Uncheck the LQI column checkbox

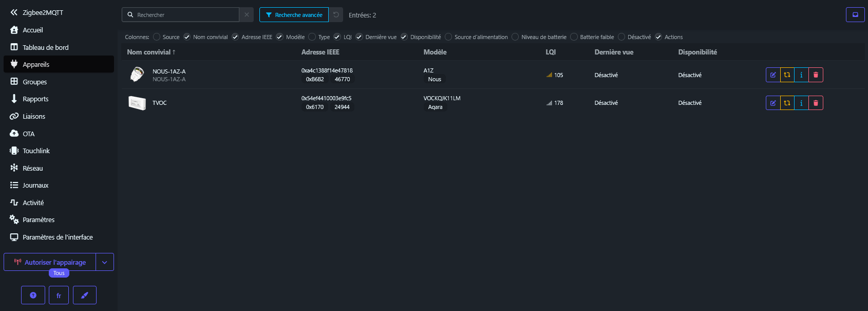[337, 37]
